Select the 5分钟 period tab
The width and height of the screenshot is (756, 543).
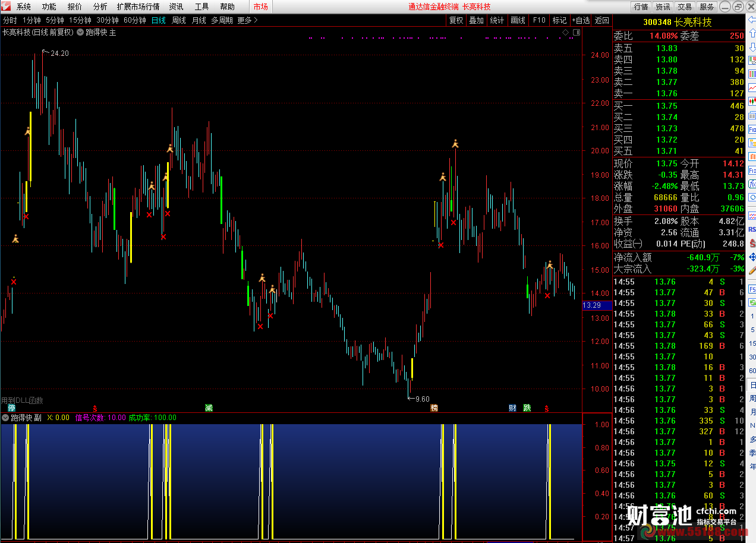point(55,20)
